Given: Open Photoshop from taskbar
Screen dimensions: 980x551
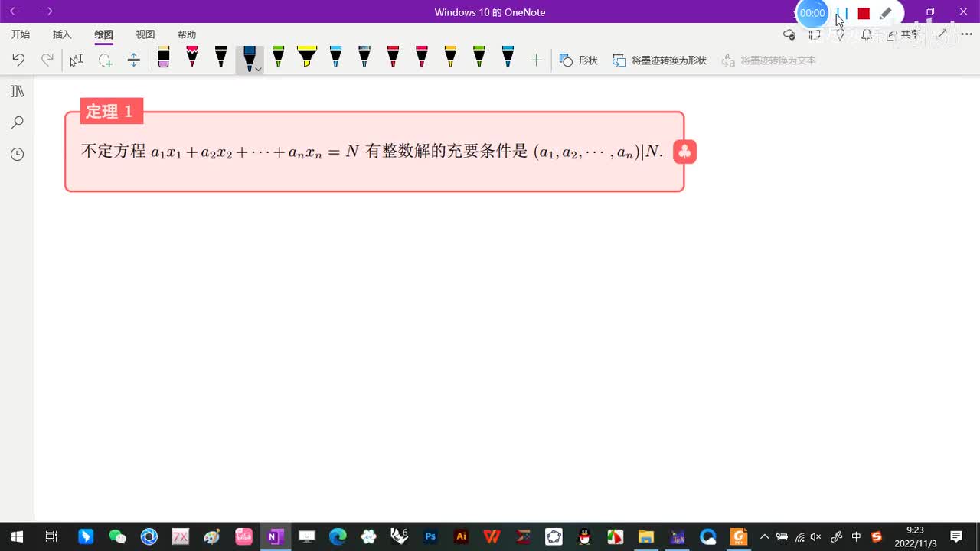Looking at the screenshot, I should coord(430,536).
